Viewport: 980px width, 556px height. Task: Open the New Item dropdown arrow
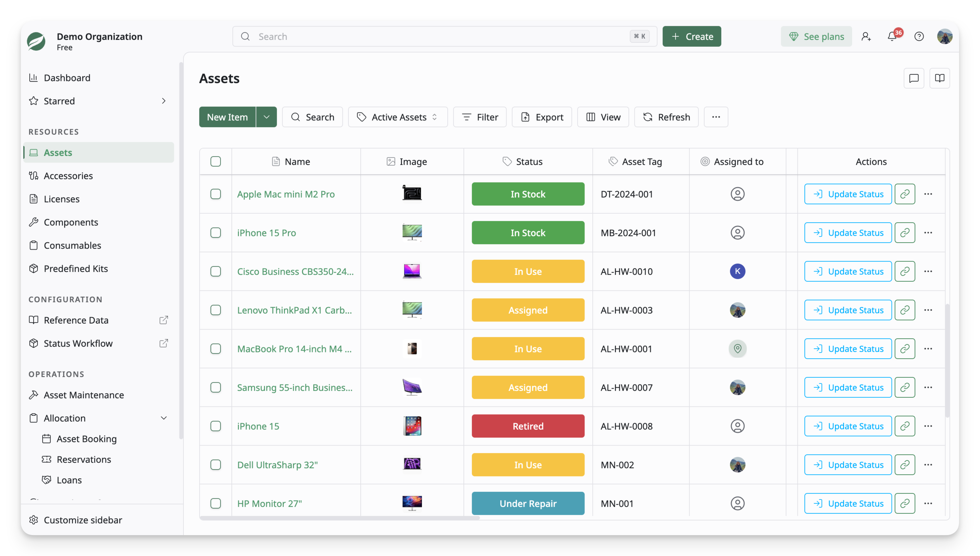(267, 117)
